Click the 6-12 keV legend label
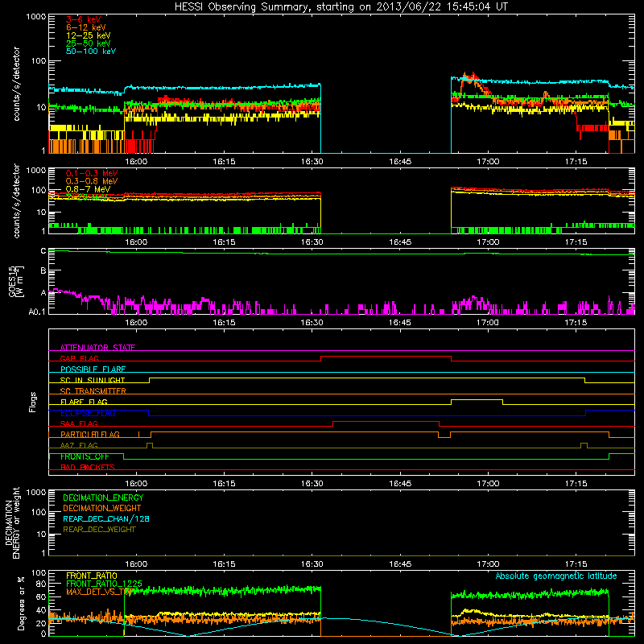 (85, 27)
